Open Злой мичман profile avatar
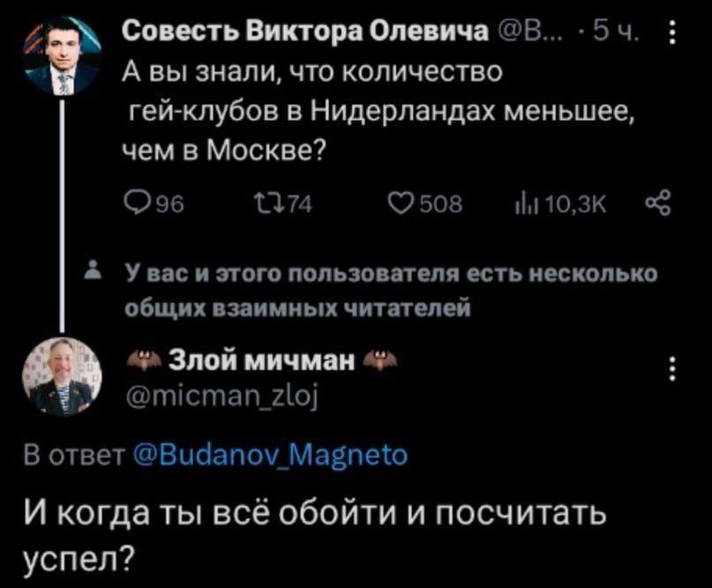The height and width of the screenshot is (588, 712). click(63, 376)
